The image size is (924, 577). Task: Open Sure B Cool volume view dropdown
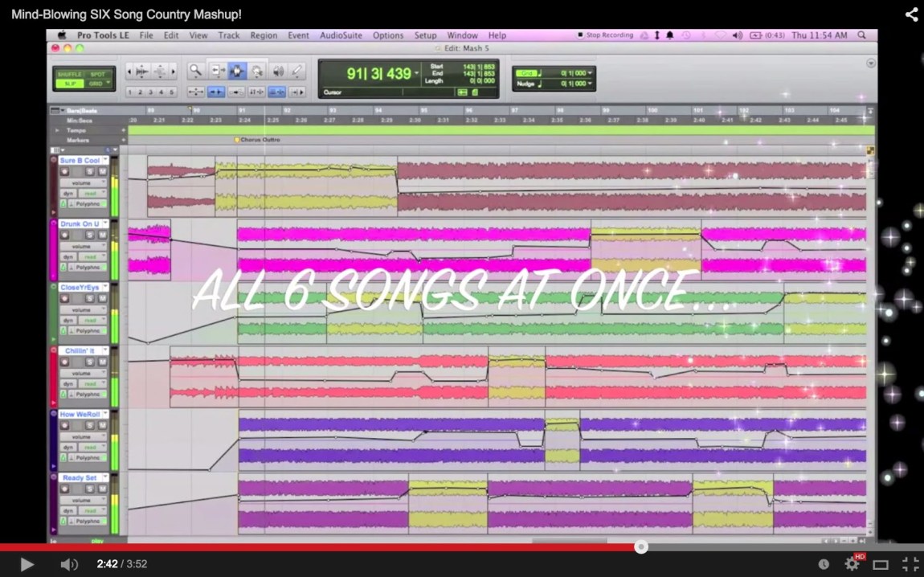(82, 182)
